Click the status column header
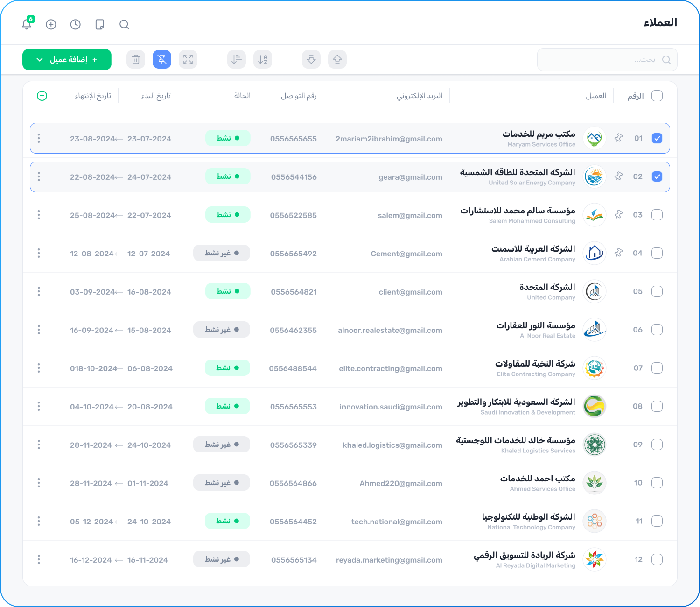 242,96
